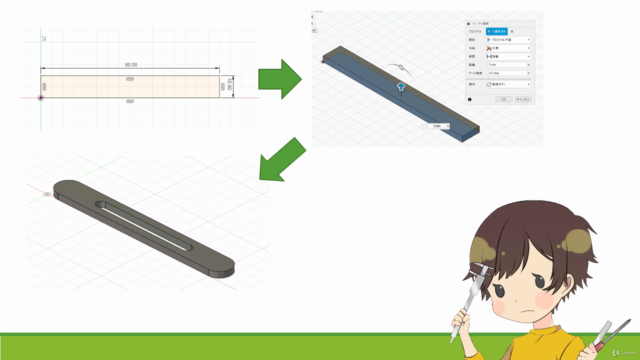Viewport: 640px width, 360px height.
Task: Click the constraint glyph on rectangle's top edge
Action: tap(130, 79)
